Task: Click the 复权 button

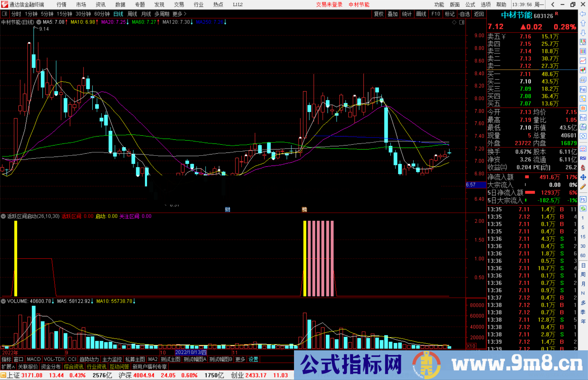Action: (x=378, y=14)
